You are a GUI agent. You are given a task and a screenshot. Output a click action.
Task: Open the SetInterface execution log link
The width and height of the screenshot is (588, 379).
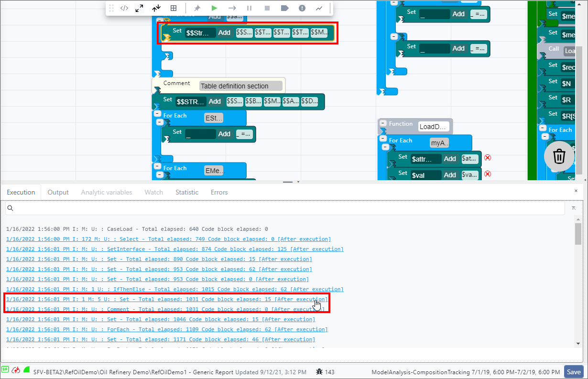click(174, 249)
